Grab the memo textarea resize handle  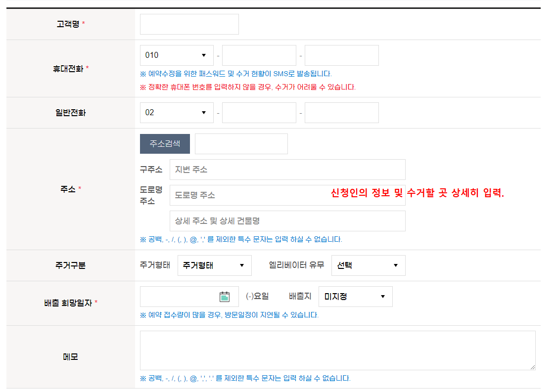click(532, 367)
